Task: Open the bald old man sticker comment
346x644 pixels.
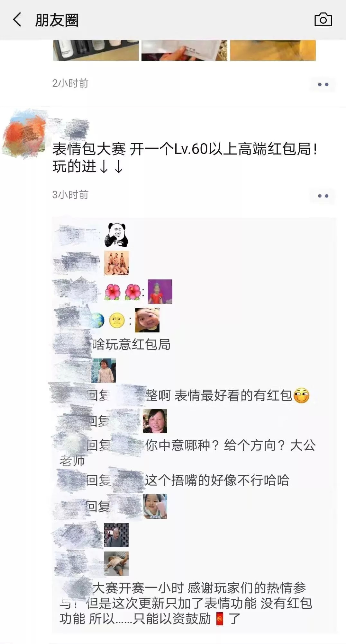Action: 116,535
